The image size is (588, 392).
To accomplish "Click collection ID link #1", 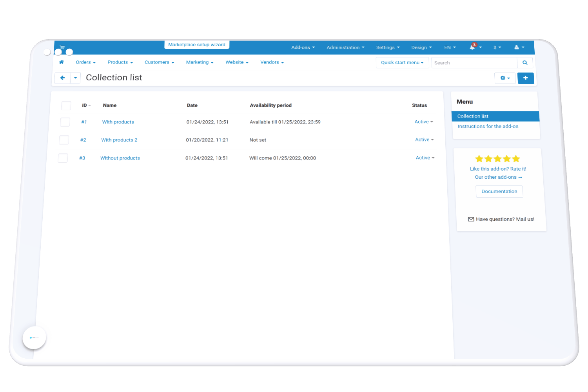I will (x=84, y=122).
